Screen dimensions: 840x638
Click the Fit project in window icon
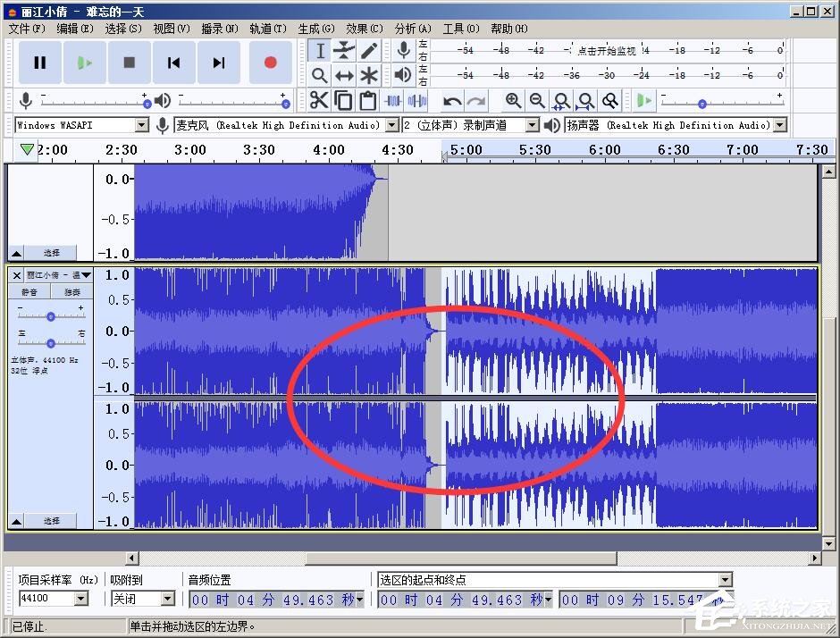click(585, 100)
